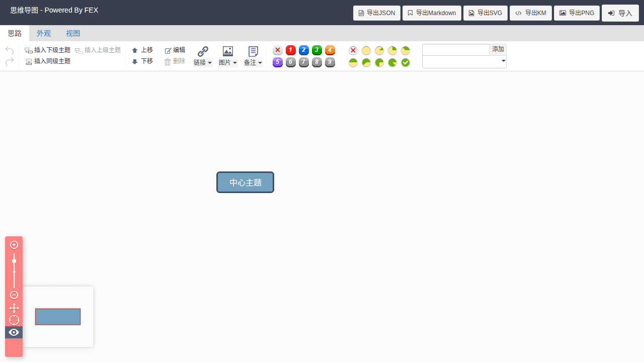The width and height of the screenshot is (644, 362).
Task: Click zoom out minus icon
Action: pos(14,295)
